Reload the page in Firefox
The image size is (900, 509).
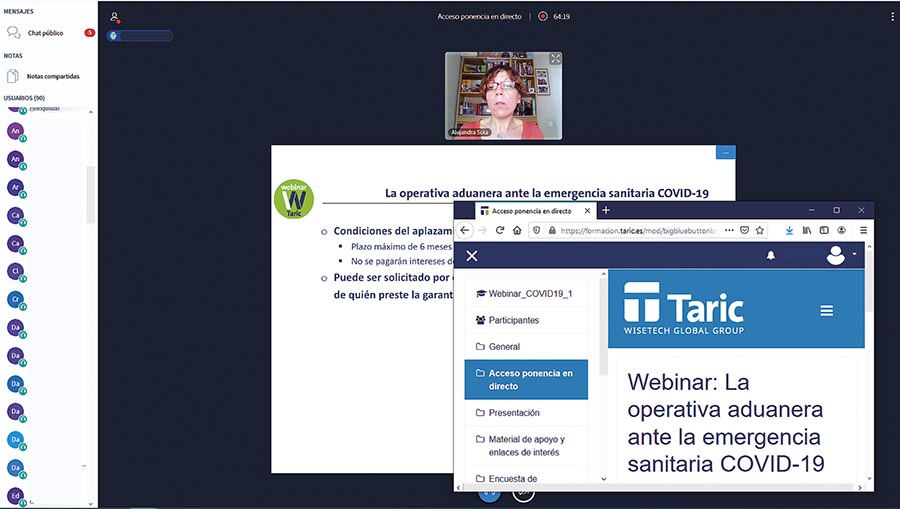coord(500,230)
